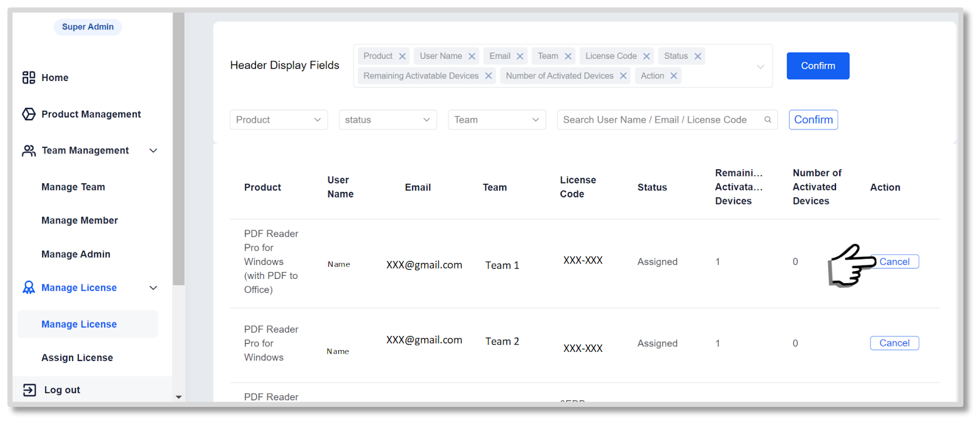
Task: Click the Log out arrow icon
Action: tap(29, 390)
